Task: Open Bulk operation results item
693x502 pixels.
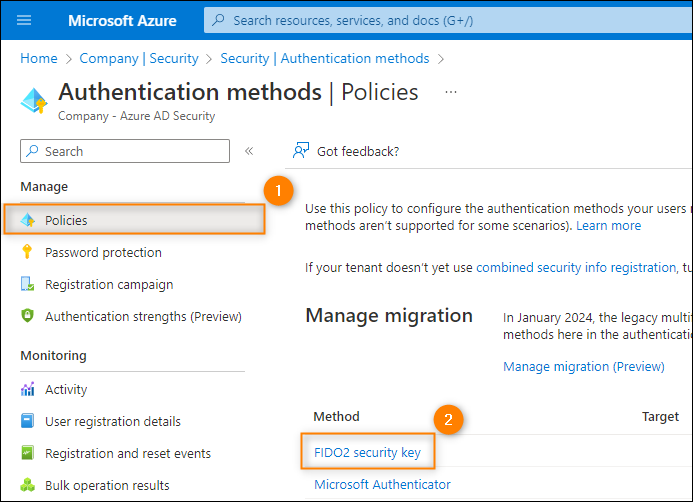Action: [107, 485]
